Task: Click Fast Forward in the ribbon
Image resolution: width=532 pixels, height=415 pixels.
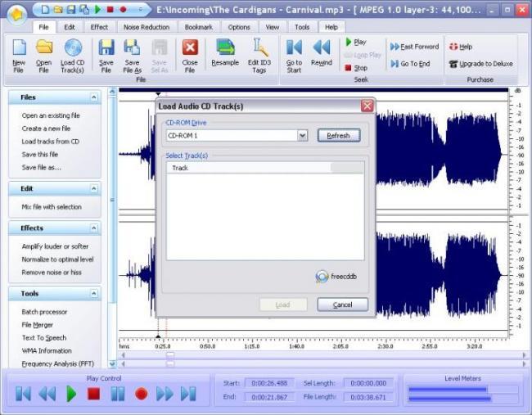Action: [414, 47]
